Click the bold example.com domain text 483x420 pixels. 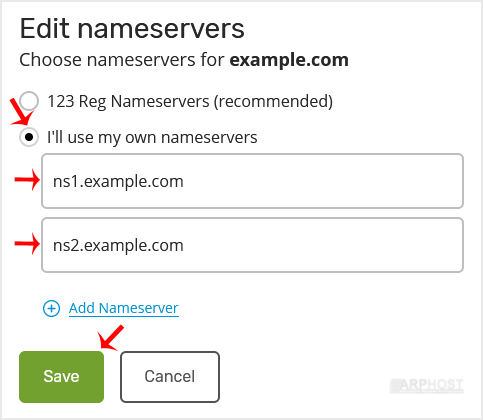pyautogui.click(x=289, y=60)
